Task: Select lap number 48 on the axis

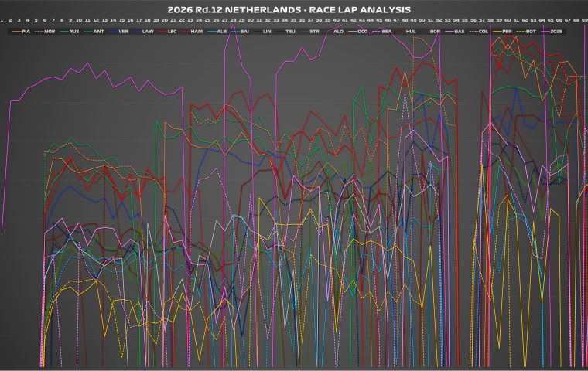Action: 405,20
